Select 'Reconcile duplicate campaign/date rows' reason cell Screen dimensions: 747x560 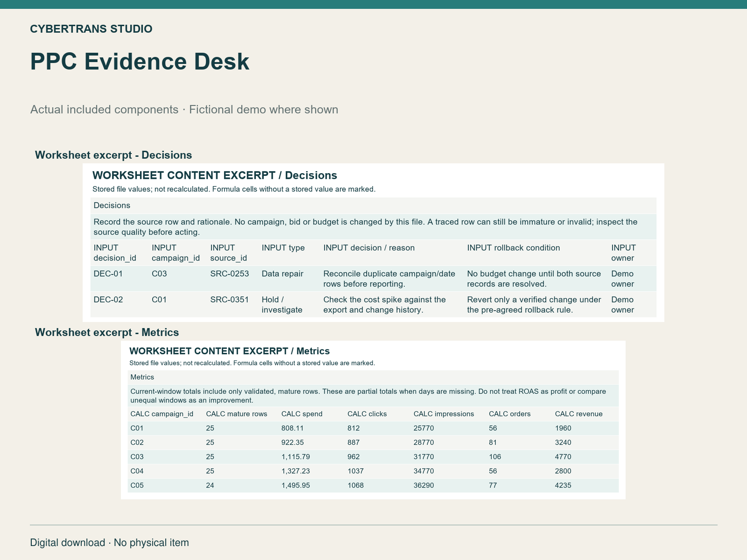tap(389, 279)
